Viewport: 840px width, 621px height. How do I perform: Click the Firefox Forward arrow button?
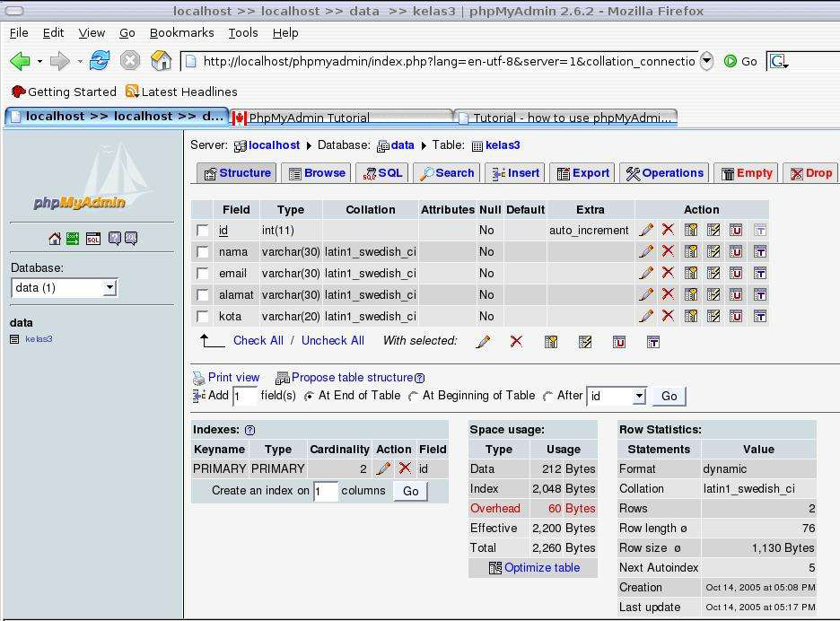pos(59,61)
